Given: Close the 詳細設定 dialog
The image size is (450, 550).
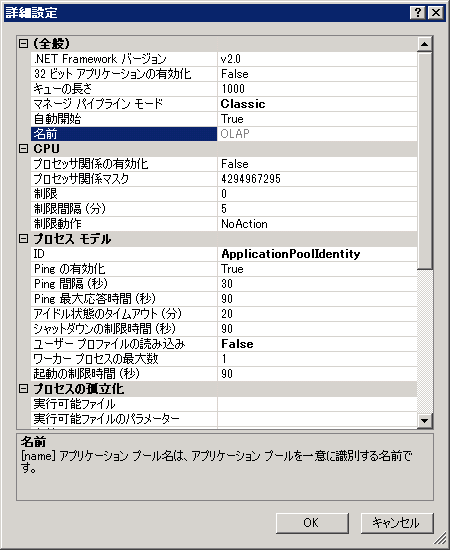Looking at the screenshot, I should coord(436,13).
